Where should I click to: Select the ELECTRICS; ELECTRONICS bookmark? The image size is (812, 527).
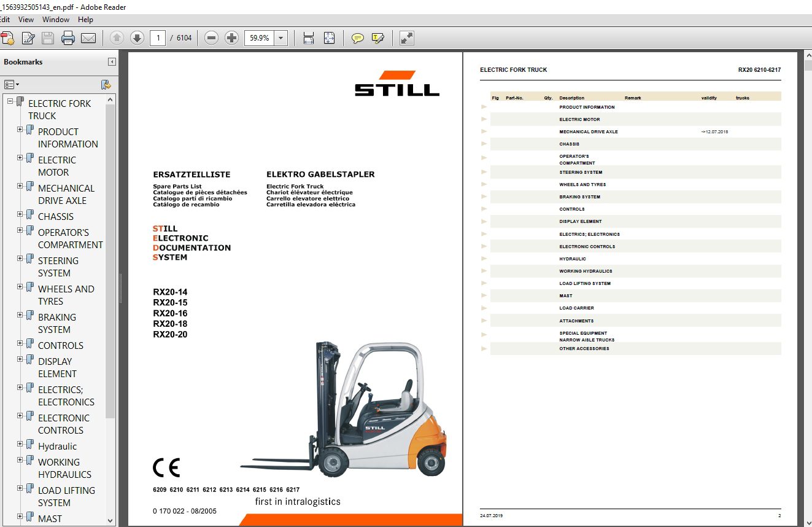[x=66, y=396]
